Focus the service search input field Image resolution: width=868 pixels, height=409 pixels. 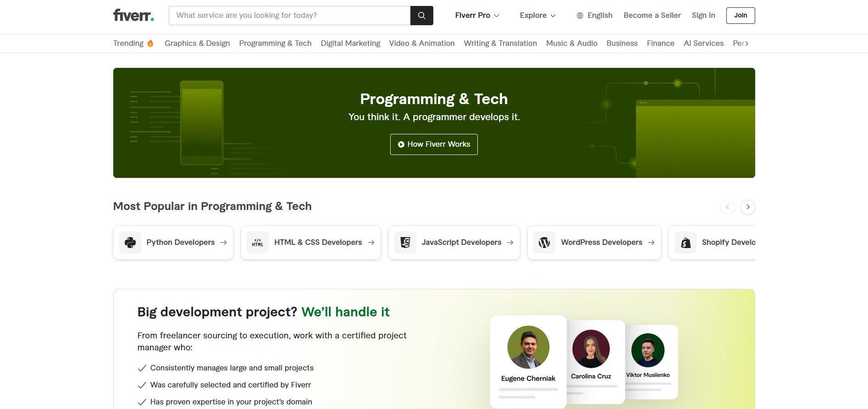(x=290, y=16)
